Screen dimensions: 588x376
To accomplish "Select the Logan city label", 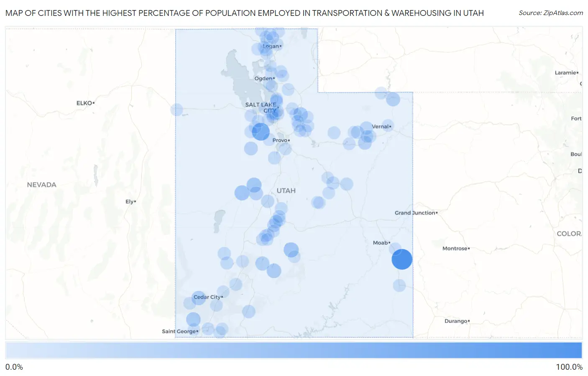I will [x=272, y=46].
